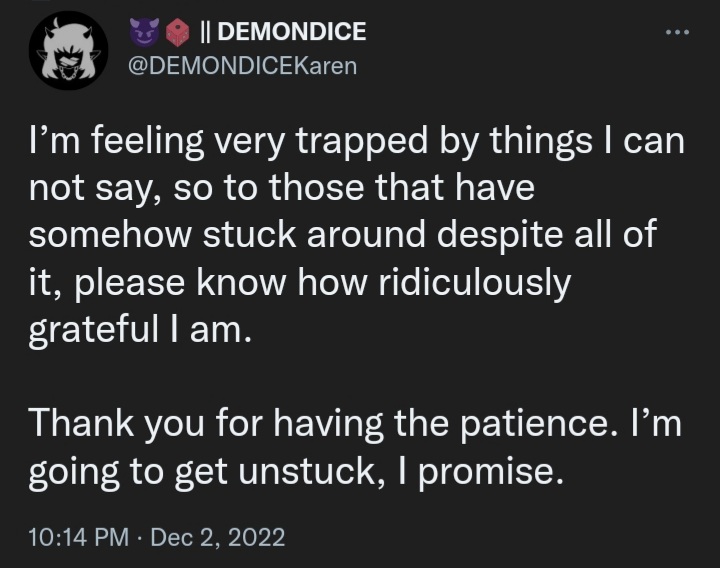Click the word "ridiculously" in the tweet
This screenshot has width=720, height=568.
(x=475, y=284)
